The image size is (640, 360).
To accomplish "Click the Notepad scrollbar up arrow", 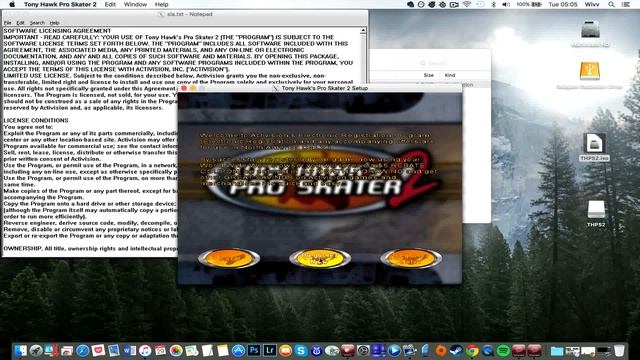I will (363, 31).
